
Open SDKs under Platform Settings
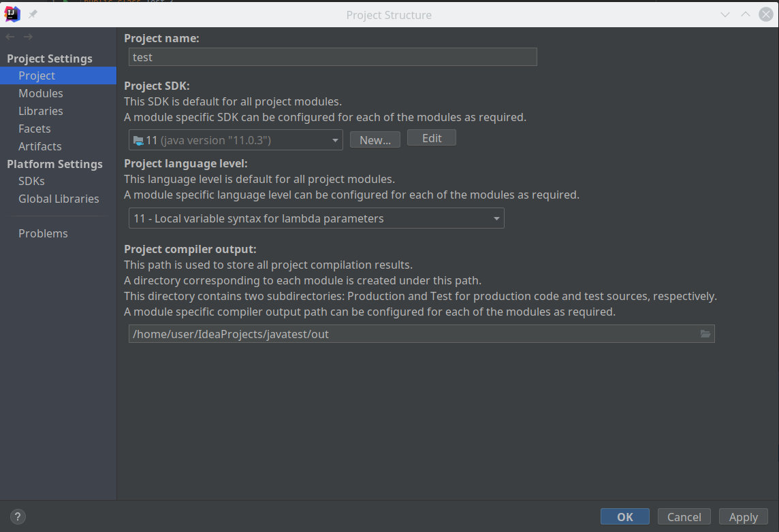pos(31,181)
